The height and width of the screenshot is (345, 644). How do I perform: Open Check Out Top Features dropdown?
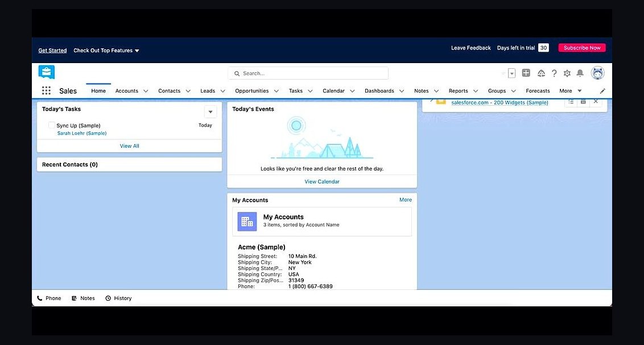point(106,51)
